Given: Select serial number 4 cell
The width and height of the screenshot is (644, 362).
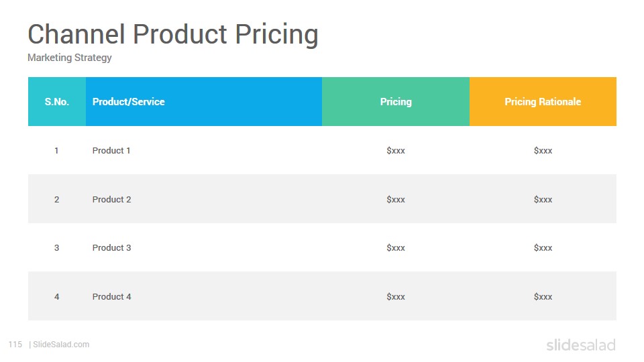Looking at the screenshot, I should tap(56, 297).
